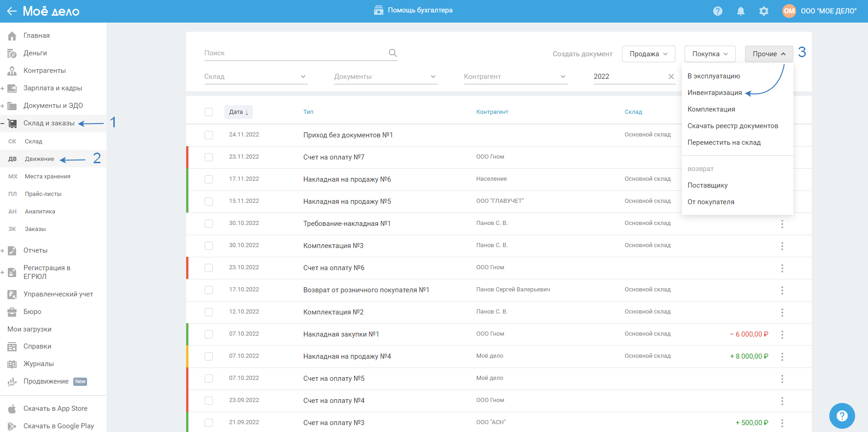868x432 pixels.
Task: Click the notifications bell icon
Action: coord(740,11)
